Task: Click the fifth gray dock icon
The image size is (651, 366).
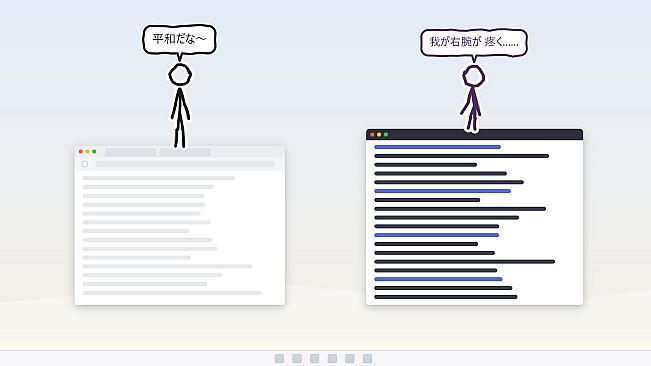Action: [350, 359]
